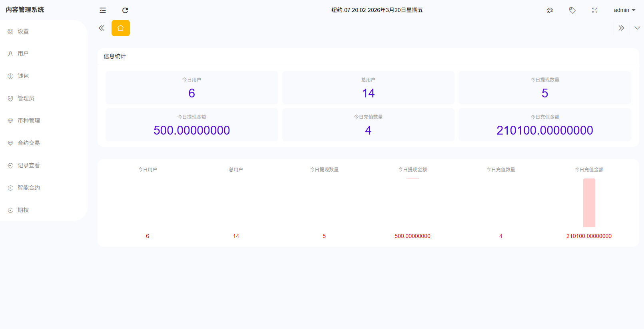Screen dimensions: 644x329
Task: Expand the 合约交易 sidebar item
Action: [28, 143]
